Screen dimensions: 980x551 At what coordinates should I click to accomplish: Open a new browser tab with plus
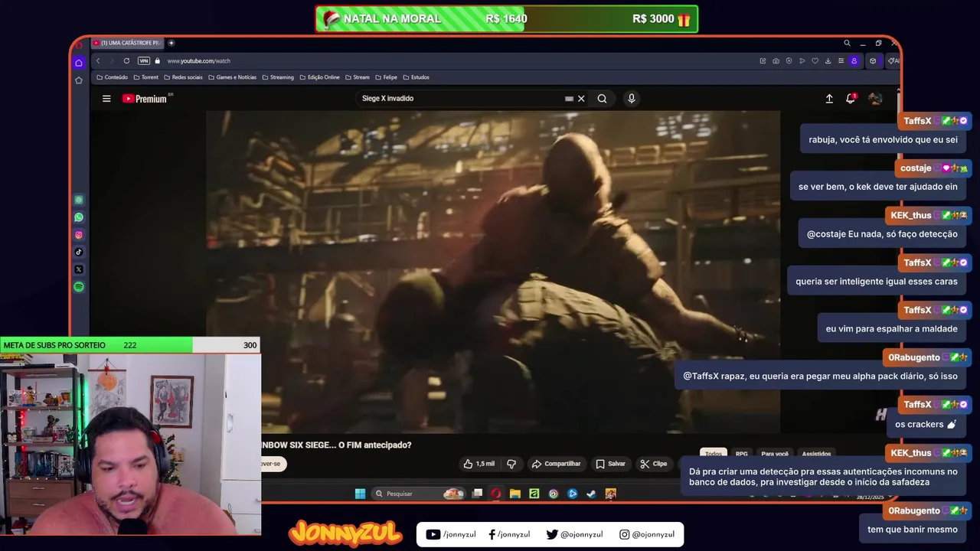click(x=171, y=43)
